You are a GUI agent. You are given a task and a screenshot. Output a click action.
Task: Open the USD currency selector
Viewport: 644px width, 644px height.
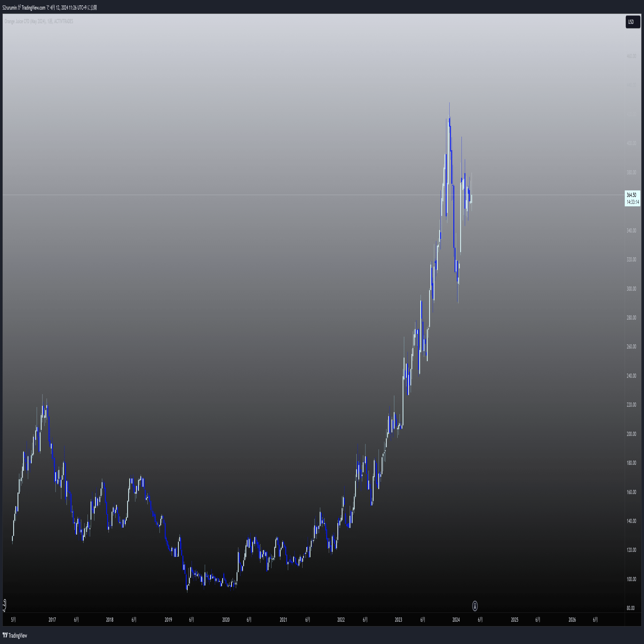(x=632, y=22)
